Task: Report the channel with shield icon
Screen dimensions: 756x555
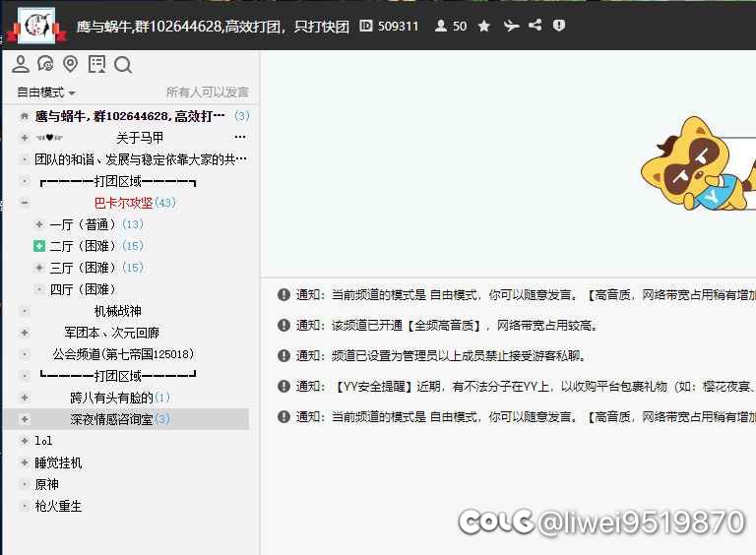Action: tap(559, 25)
